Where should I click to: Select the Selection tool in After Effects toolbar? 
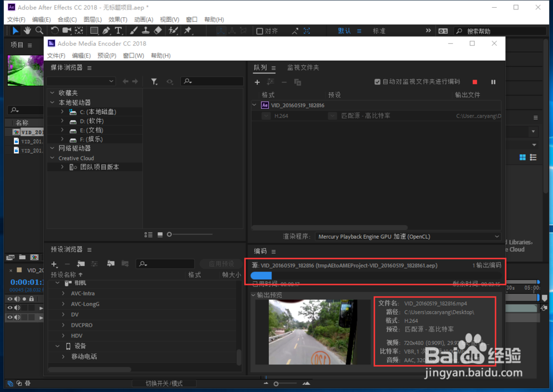click(x=16, y=30)
